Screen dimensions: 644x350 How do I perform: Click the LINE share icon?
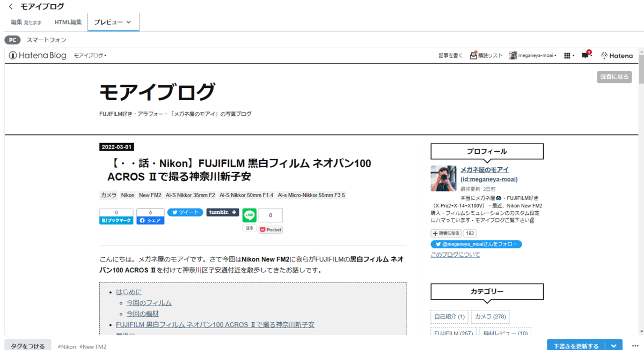tap(249, 215)
